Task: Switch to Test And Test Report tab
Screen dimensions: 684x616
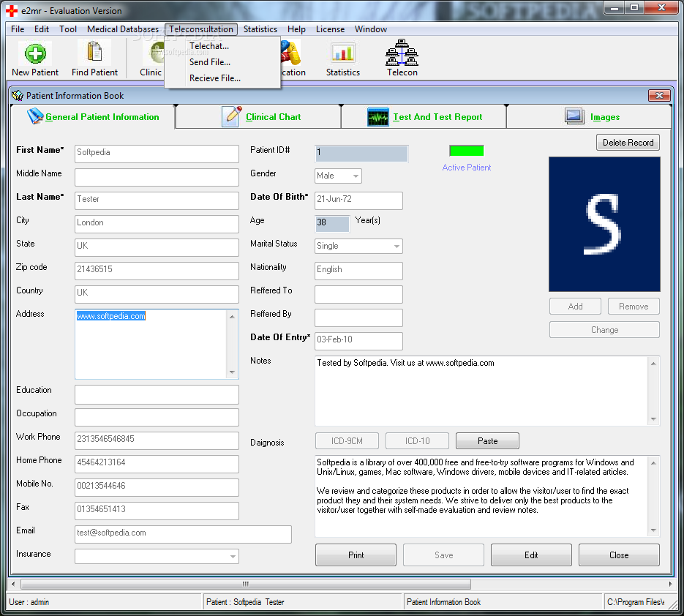Action: [x=424, y=116]
